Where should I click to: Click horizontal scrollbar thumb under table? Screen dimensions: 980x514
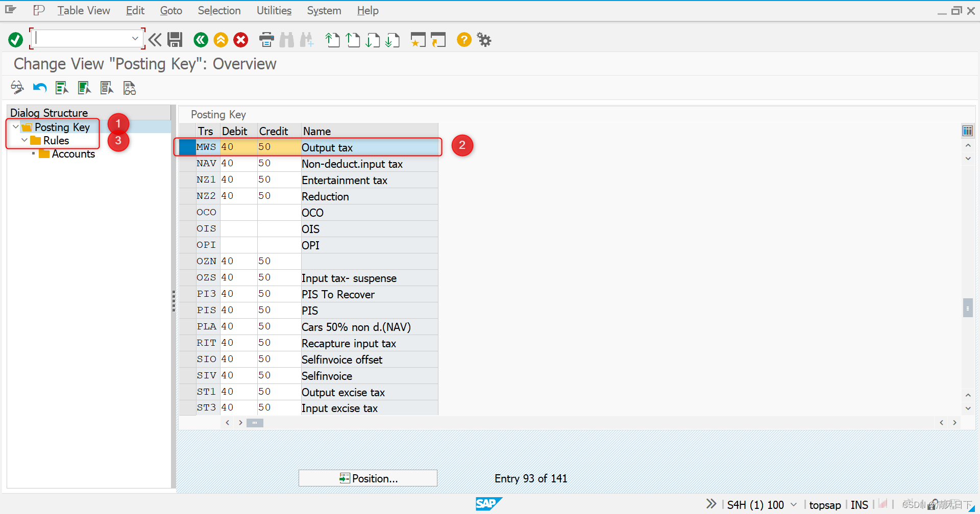[x=255, y=423]
